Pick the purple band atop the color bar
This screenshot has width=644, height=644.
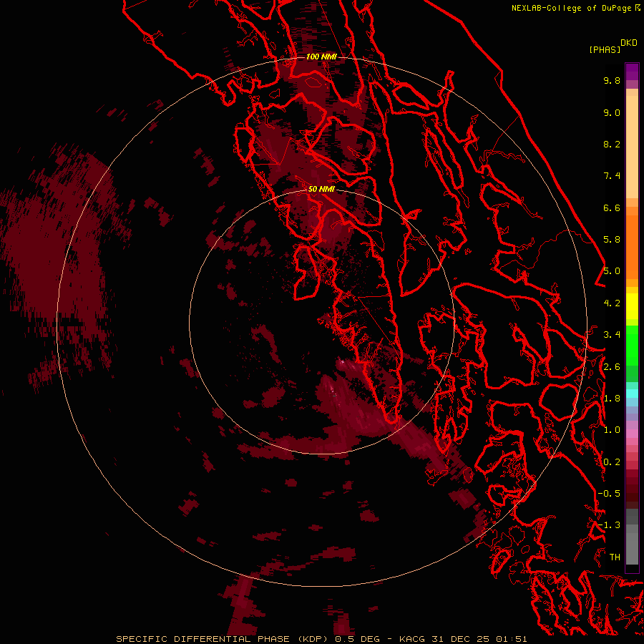pos(632,72)
